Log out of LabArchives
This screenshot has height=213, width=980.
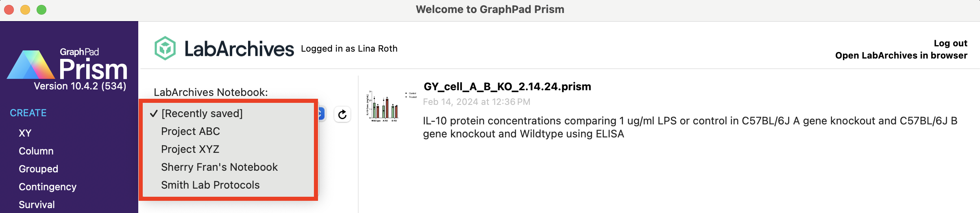pos(950,43)
